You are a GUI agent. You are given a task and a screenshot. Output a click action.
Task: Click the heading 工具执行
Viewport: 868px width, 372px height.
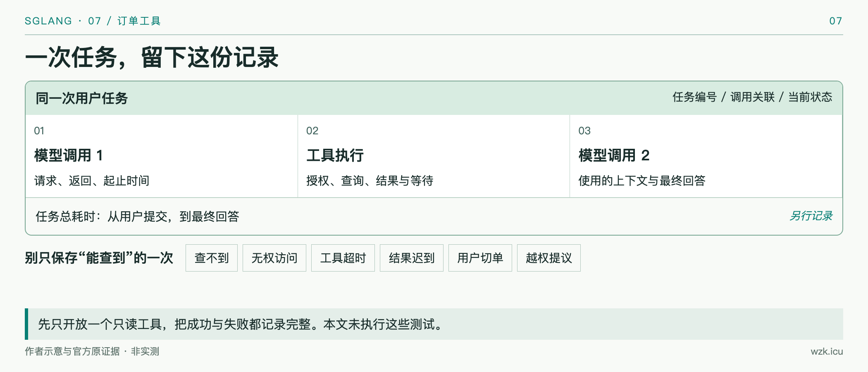(x=335, y=155)
